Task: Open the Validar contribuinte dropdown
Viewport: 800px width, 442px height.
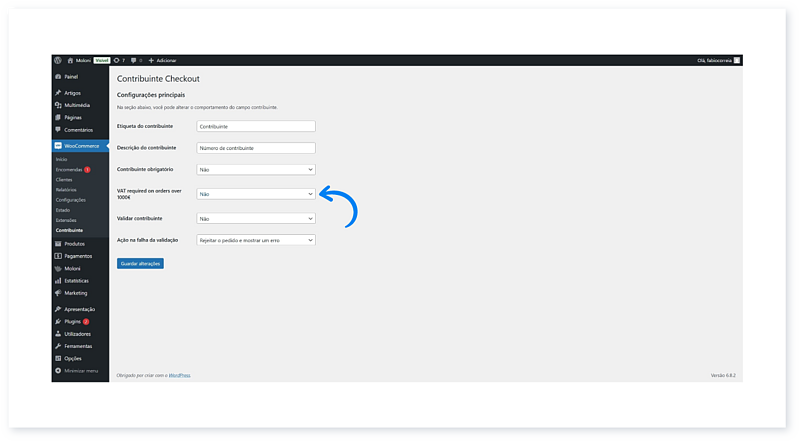Action: coord(256,218)
